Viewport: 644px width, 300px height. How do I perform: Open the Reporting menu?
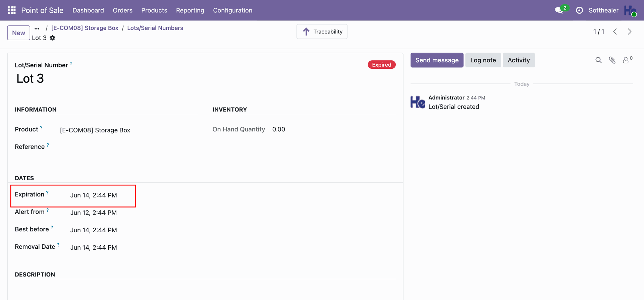[190, 10]
